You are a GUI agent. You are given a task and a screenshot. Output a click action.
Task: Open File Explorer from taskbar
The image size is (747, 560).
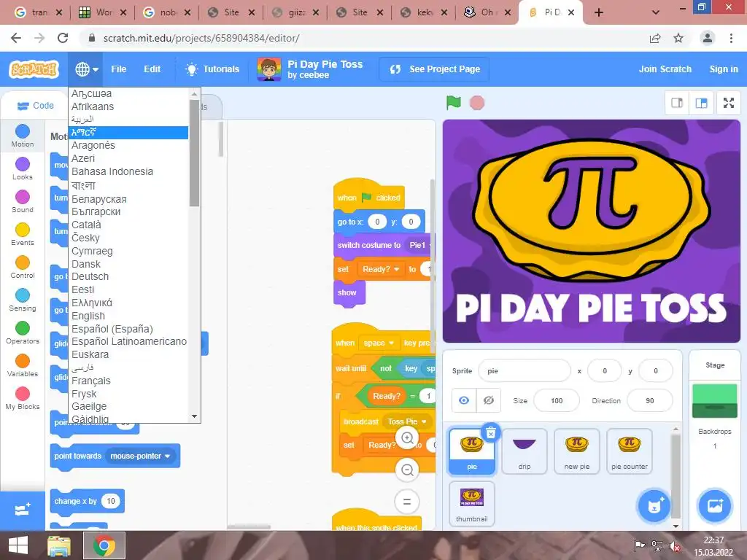pyautogui.click(x=59, y=545)
